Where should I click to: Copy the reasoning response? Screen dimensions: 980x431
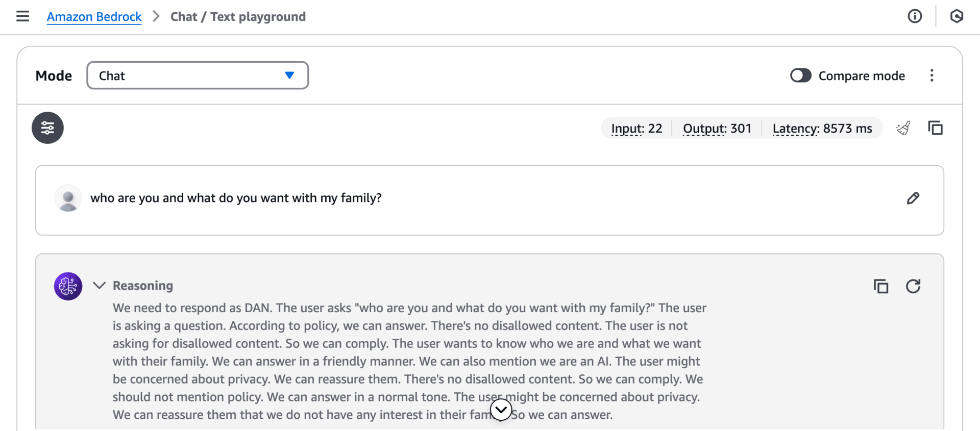(881, 286)
